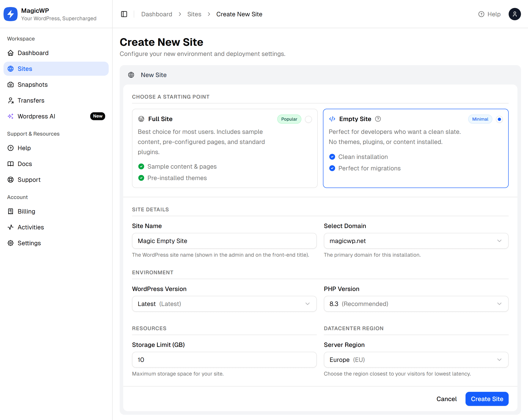Image resolution: width=528 pixels, height=420 pixels.
Task: Click the chevron after Dashboard breadcrumb
Action: (180, 14)
